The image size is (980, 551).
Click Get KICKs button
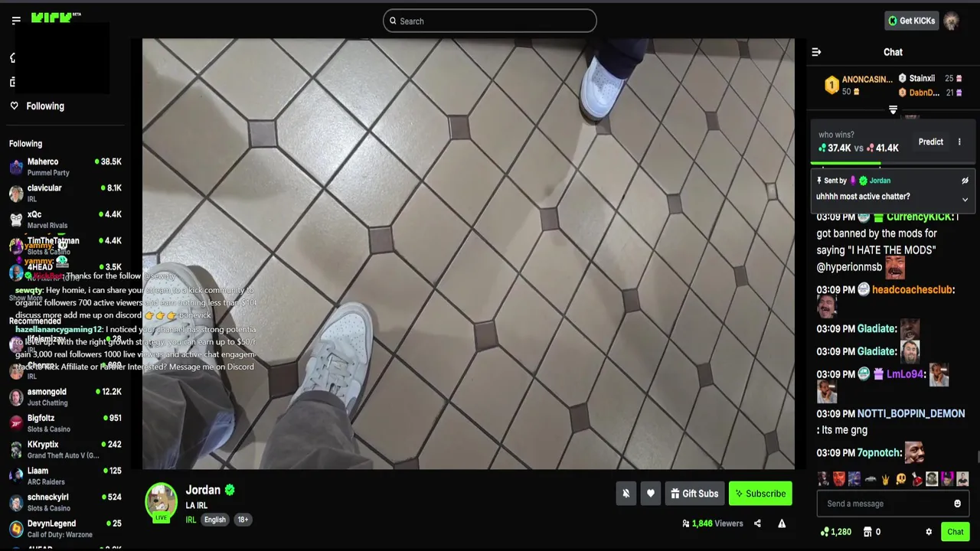[911, 21]
